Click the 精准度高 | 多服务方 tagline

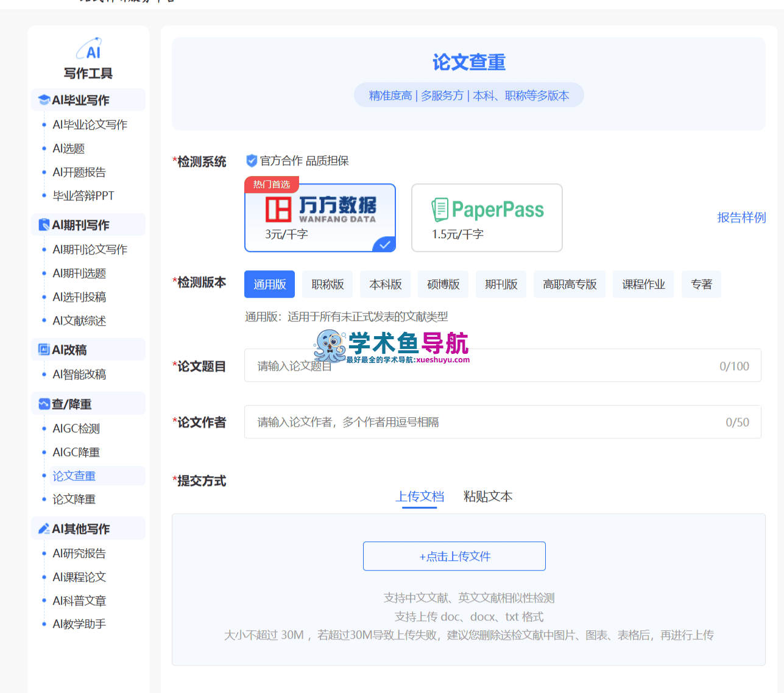469,95
